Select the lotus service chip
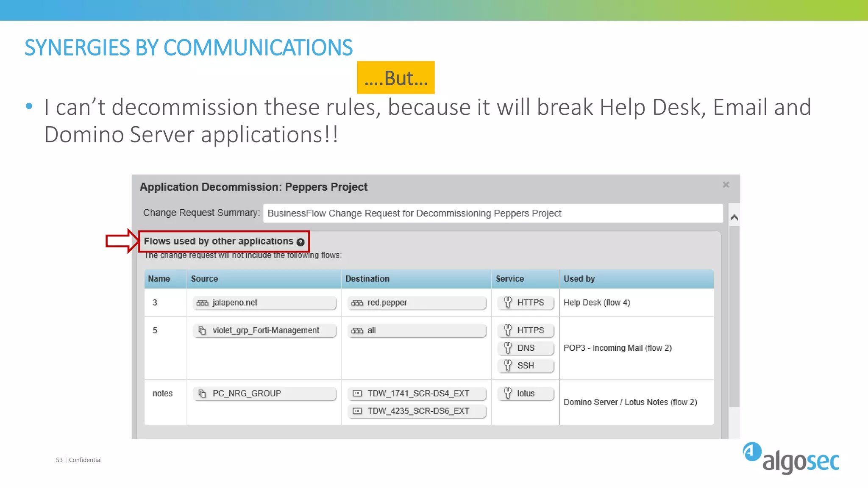Image resolution: width=868 pixels, height=488 pixels. (x=526, y=394)
